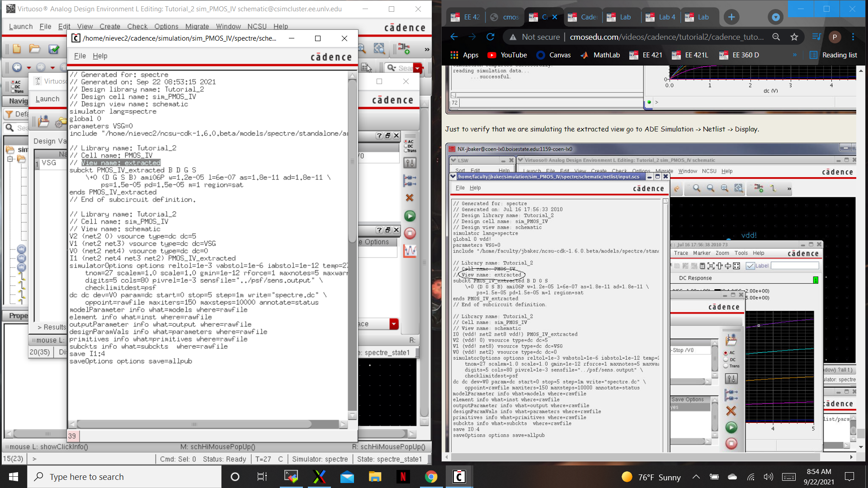Open the Search dropdown arrow in toolbar
Screen dimensions: 868x488
click(x=417, y=68)
